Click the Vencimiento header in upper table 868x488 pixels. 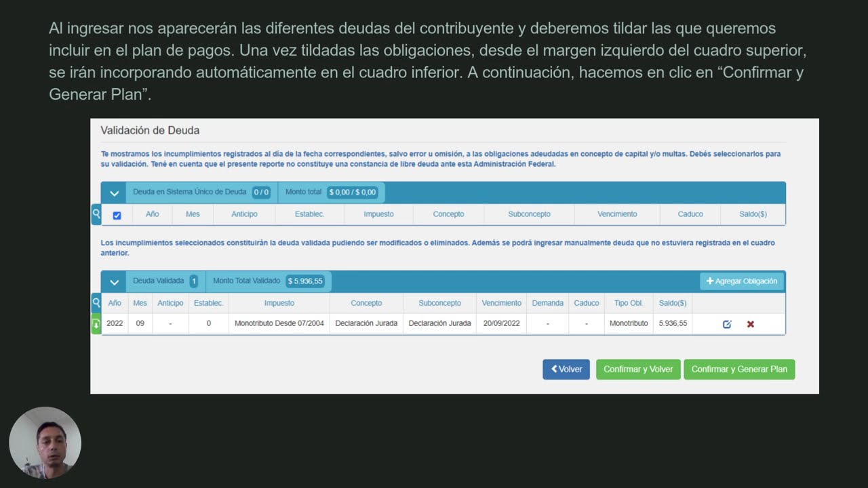pos(617,214)
